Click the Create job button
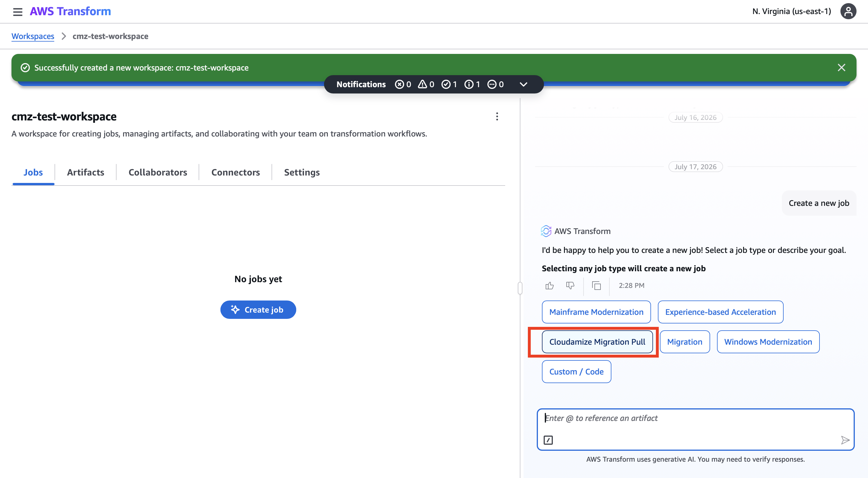The width and height of the screenshot is (868, 478). [258, 310]
